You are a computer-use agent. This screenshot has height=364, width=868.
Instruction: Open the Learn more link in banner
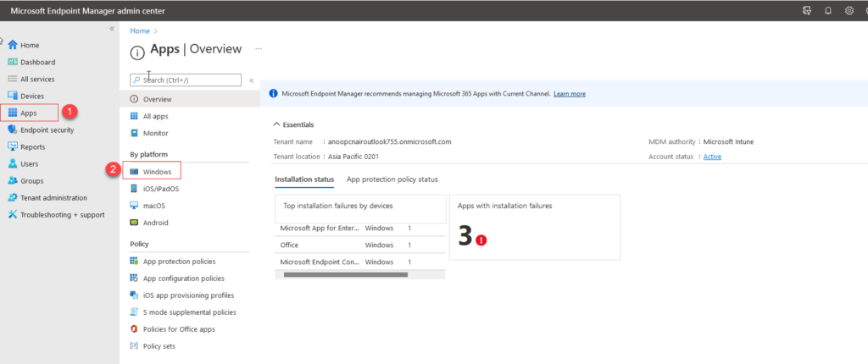(x=570, y=94)
